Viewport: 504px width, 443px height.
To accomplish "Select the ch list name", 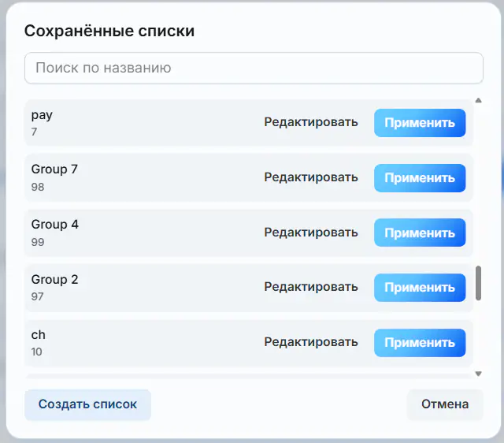I will 39,335.
